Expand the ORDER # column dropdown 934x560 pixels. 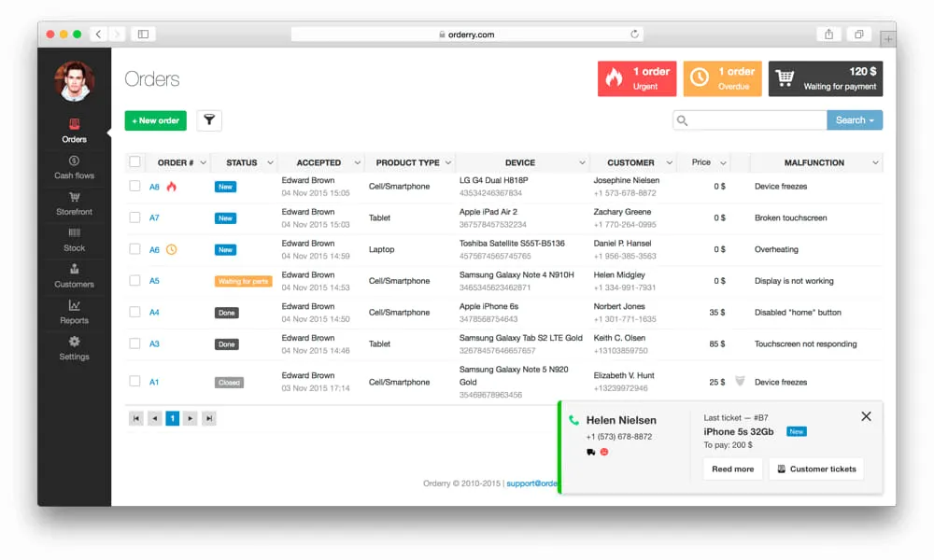[x=203, y=162]
